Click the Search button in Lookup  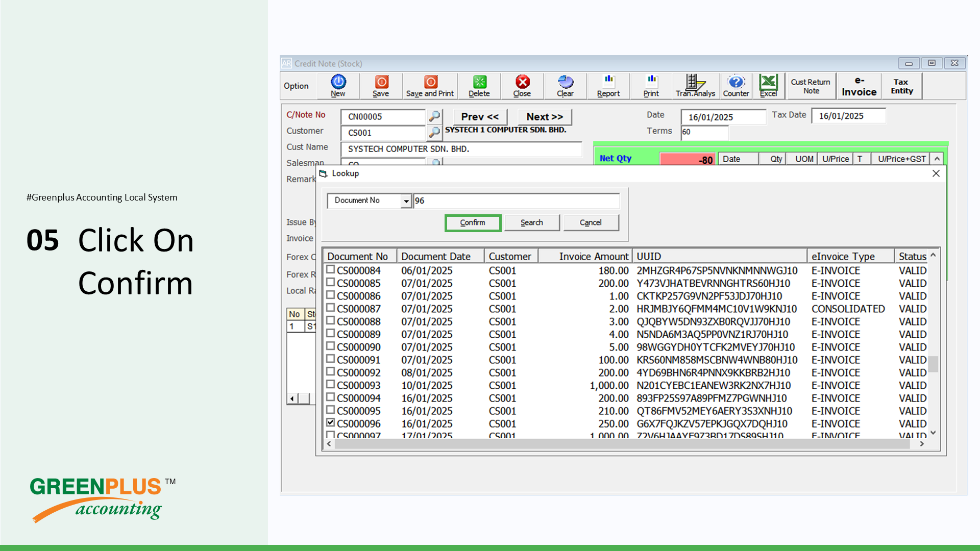pos(532,223)
